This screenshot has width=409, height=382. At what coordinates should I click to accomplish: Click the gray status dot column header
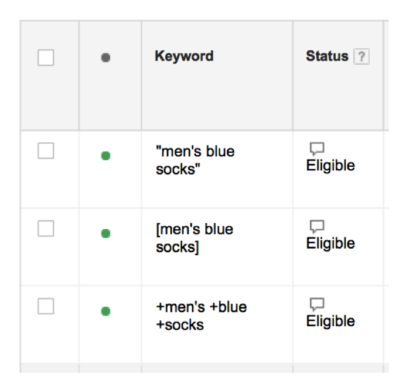106,58
